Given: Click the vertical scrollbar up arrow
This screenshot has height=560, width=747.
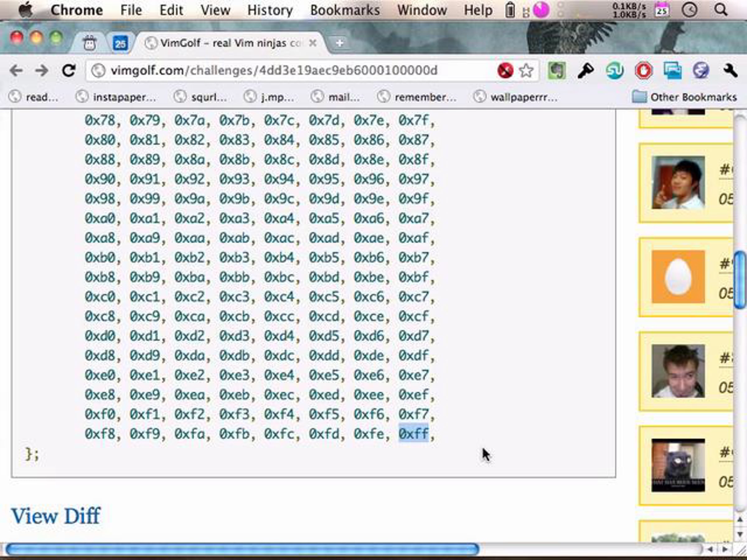Looking at the screenshot, I should click(x=740, y=520).
